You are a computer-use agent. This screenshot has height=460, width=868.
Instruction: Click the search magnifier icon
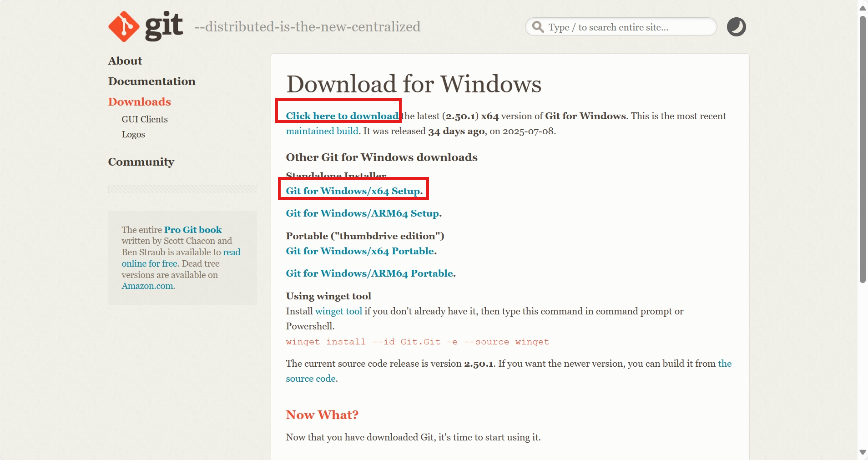pos(538,27)
